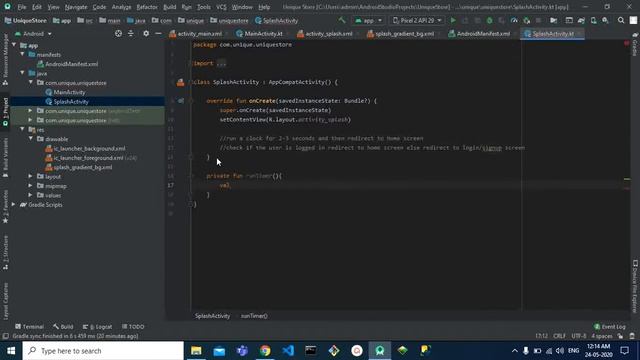Viewport: 640px width, 360px height.
Task: Click the Make Project hammer icon
Action: pos(342,20)
